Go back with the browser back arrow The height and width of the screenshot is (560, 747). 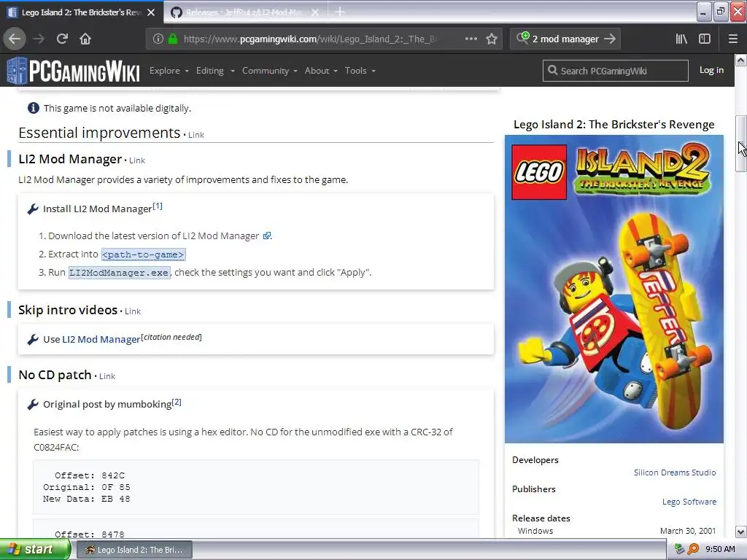point(15,39)
